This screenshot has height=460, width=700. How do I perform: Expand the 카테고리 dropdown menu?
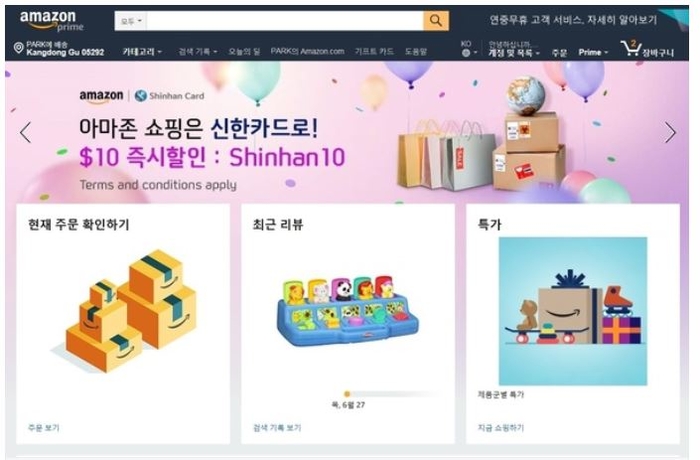142,52
